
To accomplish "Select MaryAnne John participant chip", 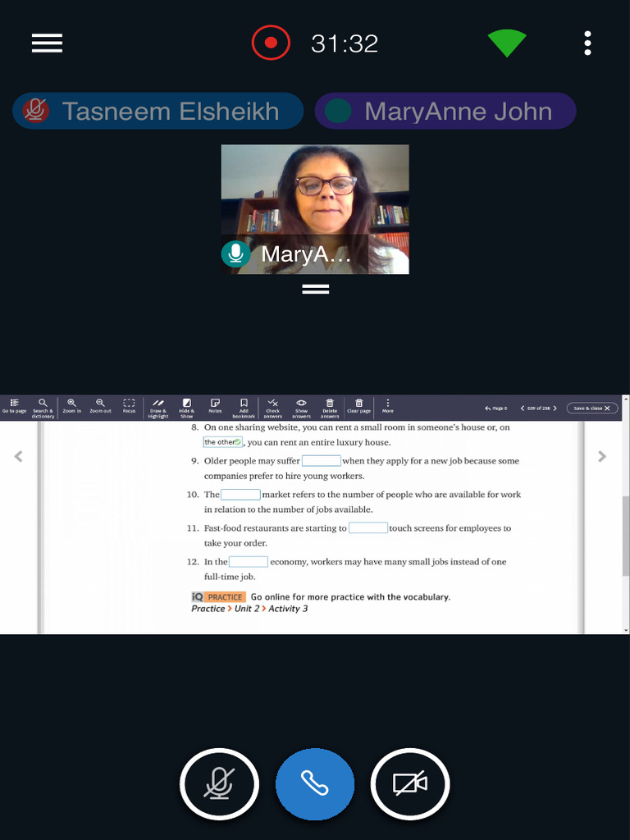I will point(445,111).
